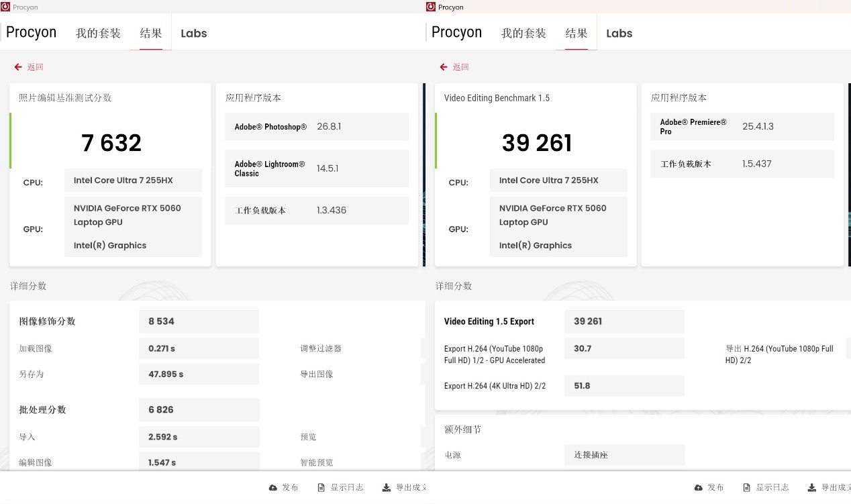Click the Procyon logo text in left window
This screenshot has width=851, height=504.
[31, 32]
